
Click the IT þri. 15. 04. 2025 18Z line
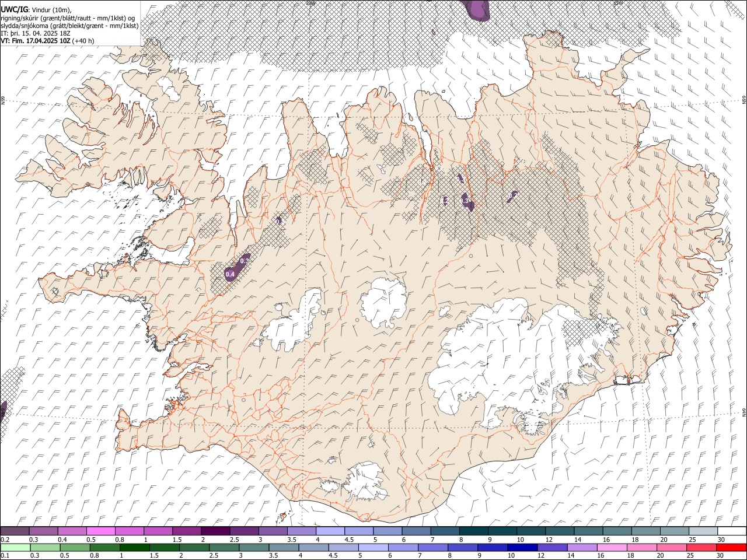[x=36, y=33]
